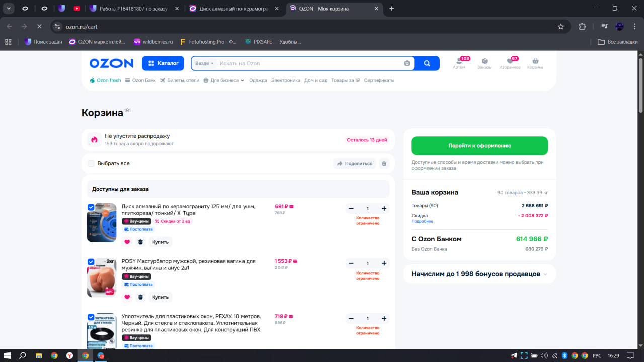Click the trash icon beside Поделиться
644x362 pixels.
tap(384, 163)
